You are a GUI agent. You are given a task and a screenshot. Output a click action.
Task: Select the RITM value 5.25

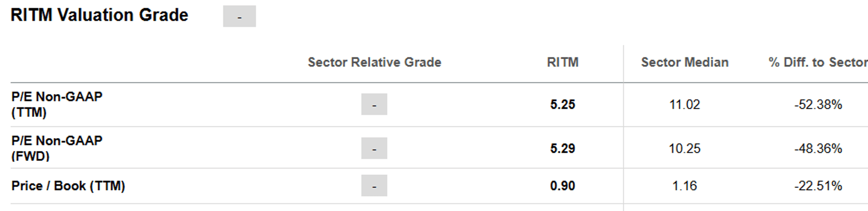coord(562,104)
